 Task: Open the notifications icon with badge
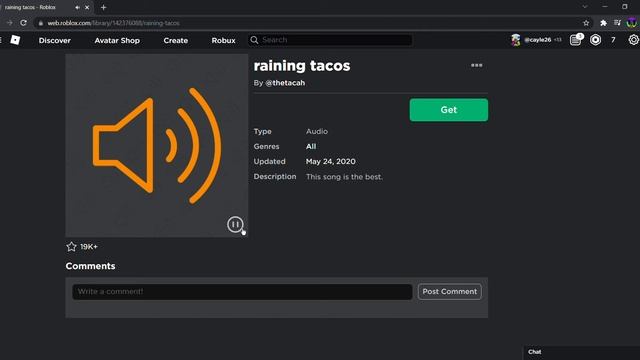pyautogui.click(x=576, y=40)
